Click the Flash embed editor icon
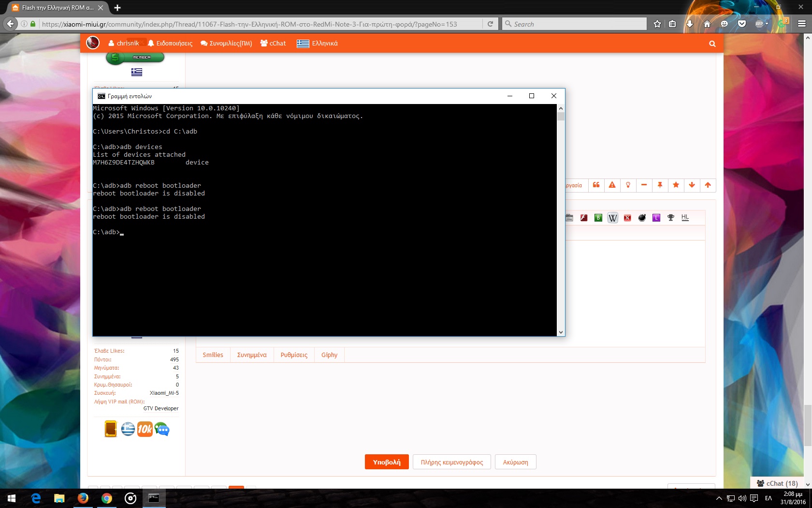812x508 pixels. tap(584, 218)
